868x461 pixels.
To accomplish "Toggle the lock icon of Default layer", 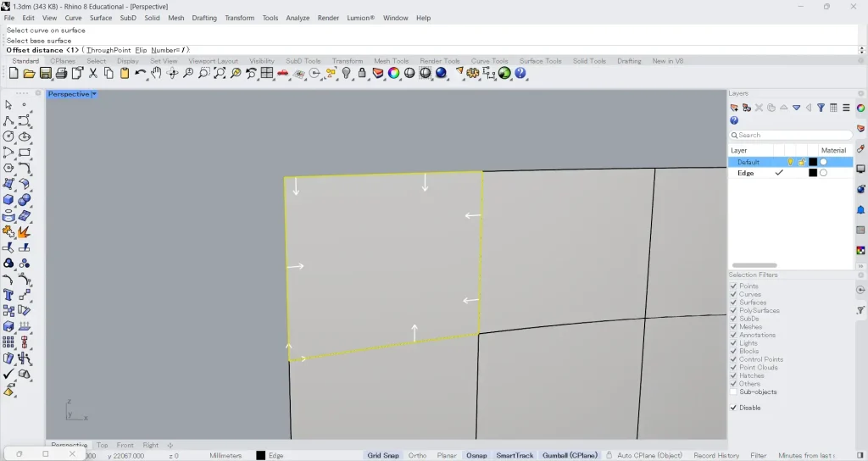I will point(802,162).
